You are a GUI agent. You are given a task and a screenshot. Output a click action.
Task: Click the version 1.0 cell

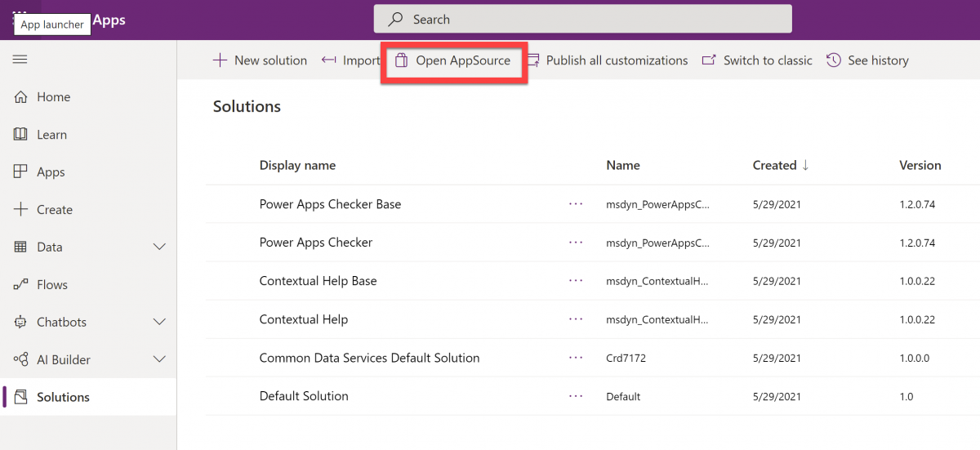point(906,397)
